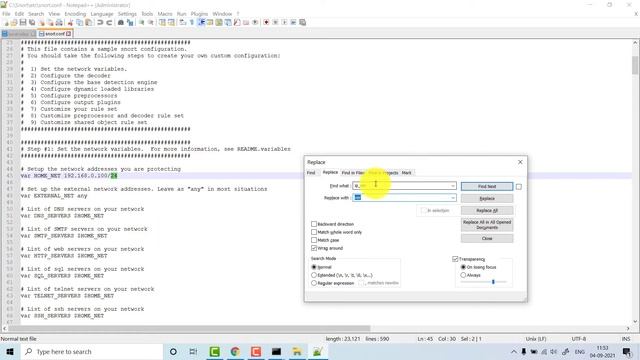Image resolution: width=640 pixels, height=360 pixels.
Task: Click the Print toolbar icon
Action: coord(59,22)
